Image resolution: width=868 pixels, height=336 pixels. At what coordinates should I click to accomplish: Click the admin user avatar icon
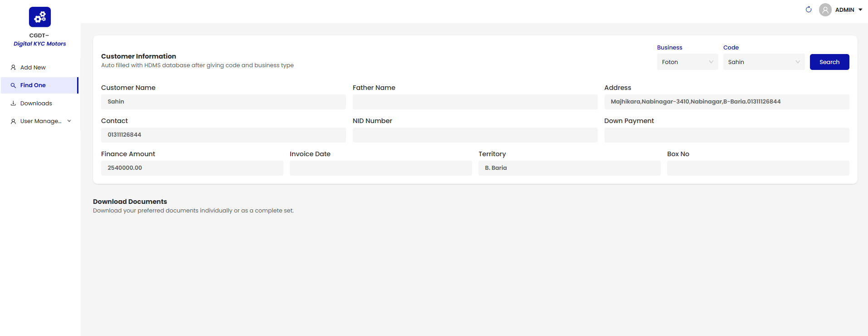pos(825,10)
